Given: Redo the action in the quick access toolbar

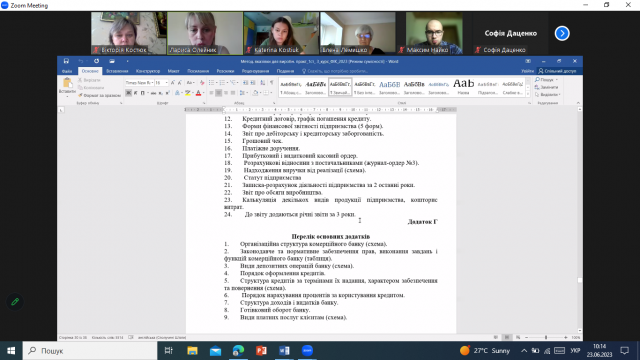Looking at the screenshot, I should 96,61.
